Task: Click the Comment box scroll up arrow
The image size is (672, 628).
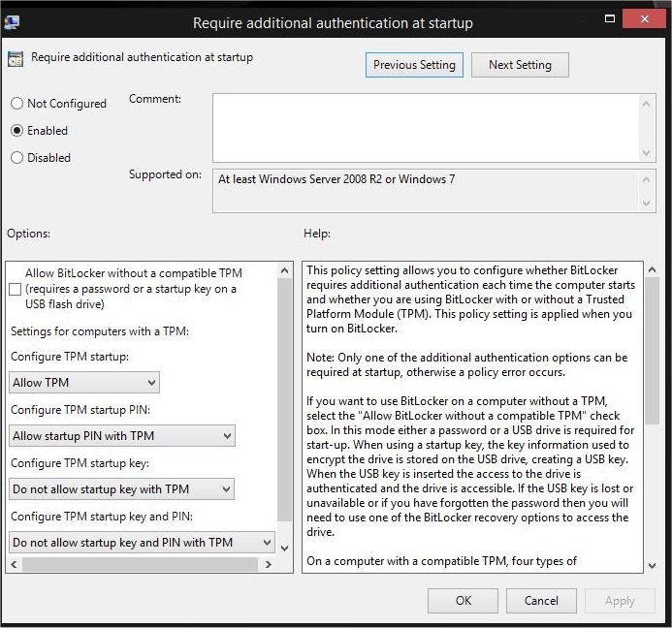Action: [646, 104]
